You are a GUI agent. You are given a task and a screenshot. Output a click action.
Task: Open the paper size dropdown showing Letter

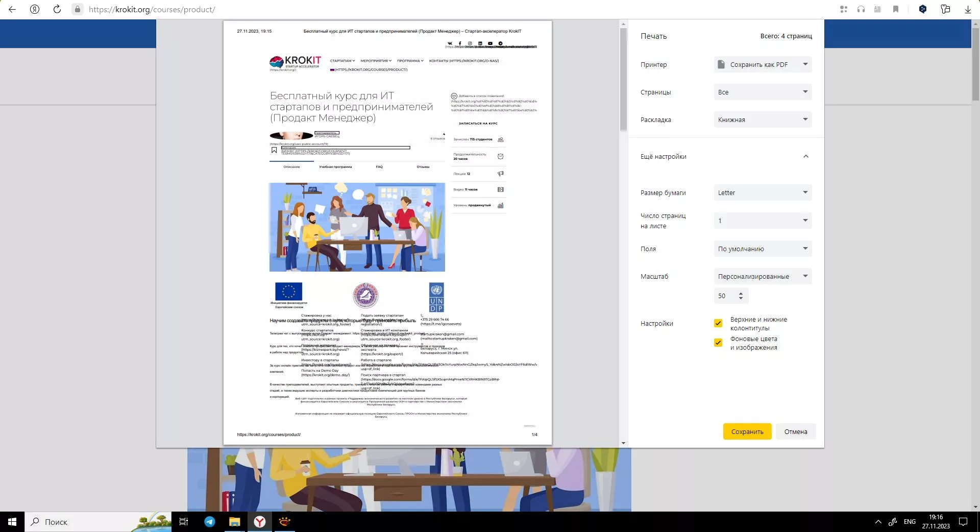pyautogui.click(x=763, y=192)
